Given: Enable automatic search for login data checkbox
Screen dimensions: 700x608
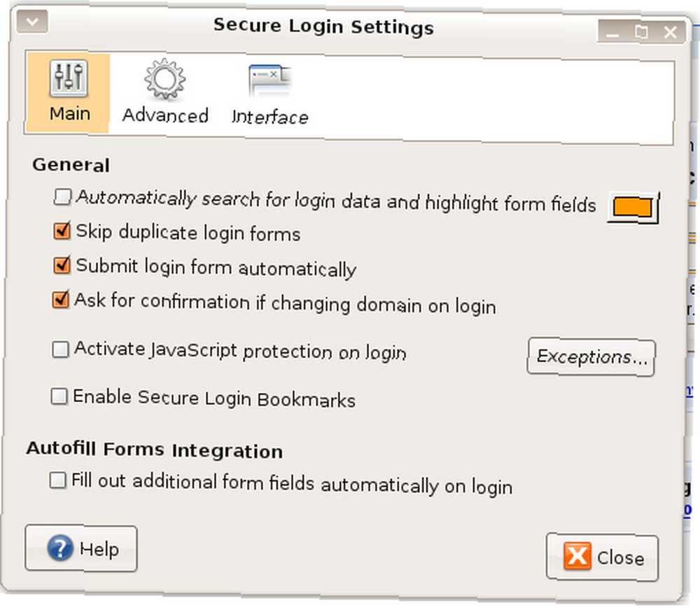Looking at the screenshot, I should tap(62, 197).
